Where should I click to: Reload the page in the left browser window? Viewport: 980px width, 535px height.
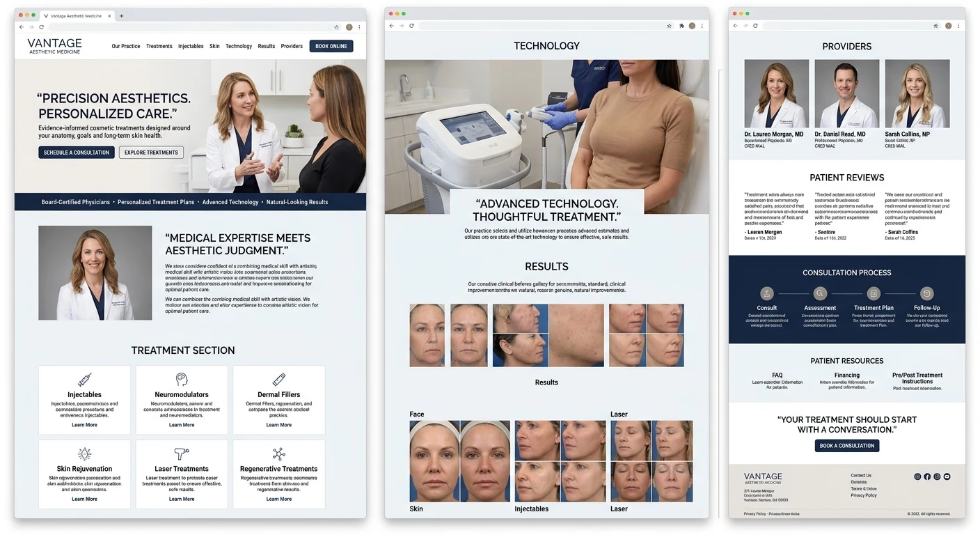click(41, 27)
